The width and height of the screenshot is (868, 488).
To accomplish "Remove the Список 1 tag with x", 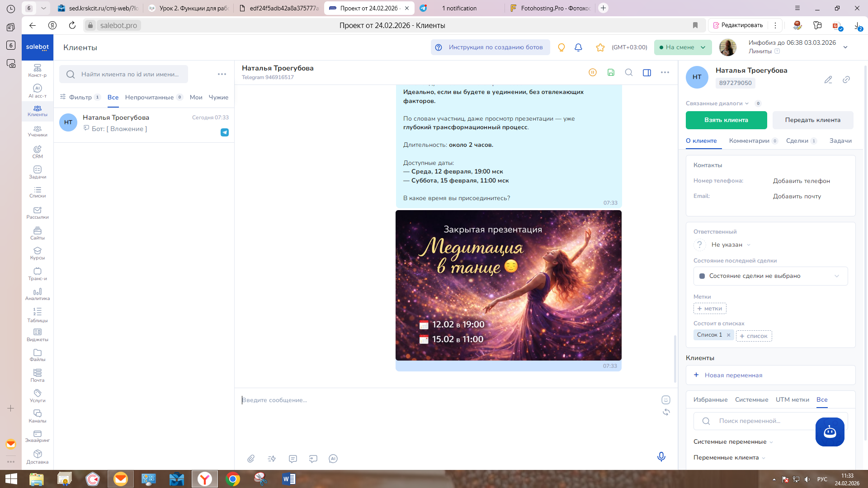I will point(728,335).
